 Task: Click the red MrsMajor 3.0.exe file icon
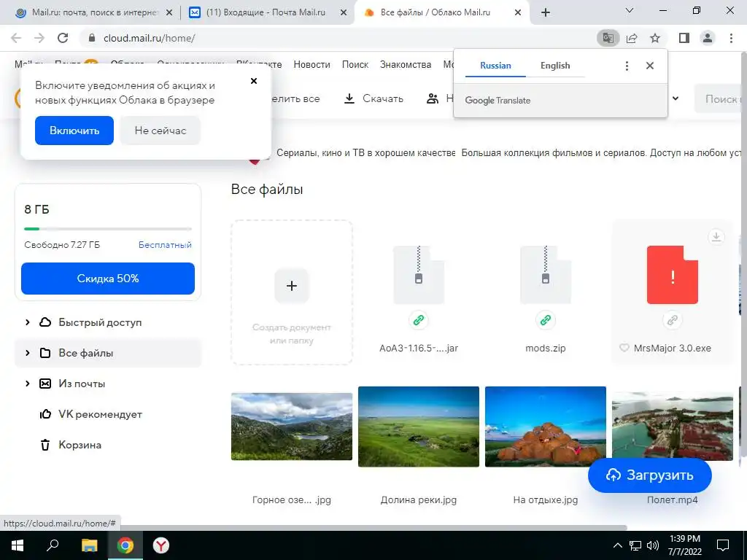[x=672, y=275]
